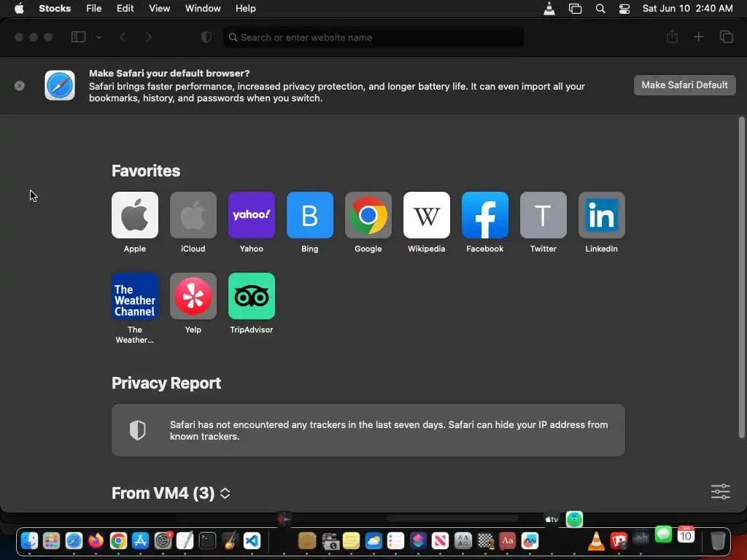Open the LinkedIn favorite tile

coord(602,215)
